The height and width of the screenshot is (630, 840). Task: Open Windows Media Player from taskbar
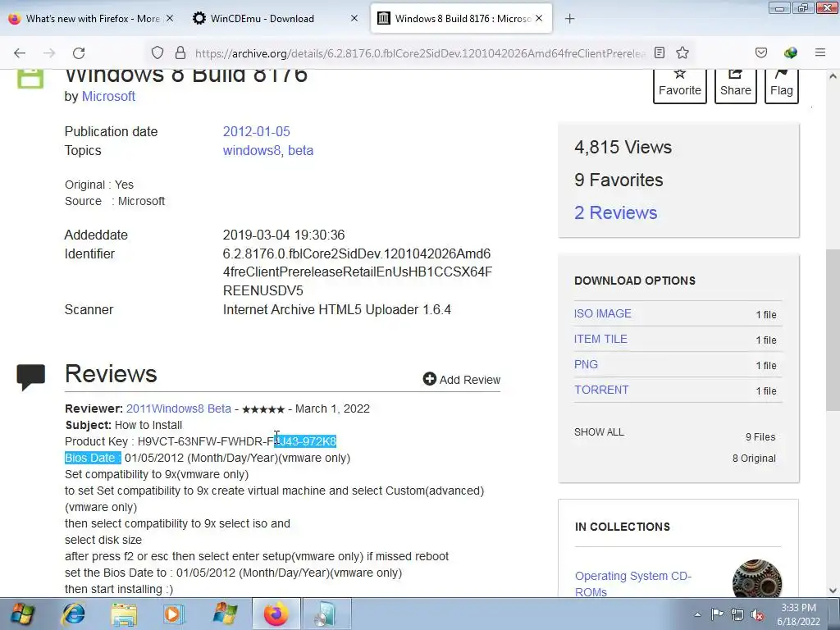pyautogui.click(x=174, y=614)
